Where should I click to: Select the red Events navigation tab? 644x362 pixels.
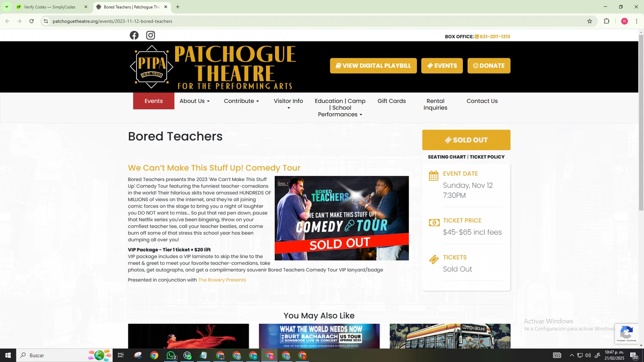[154, 101]
